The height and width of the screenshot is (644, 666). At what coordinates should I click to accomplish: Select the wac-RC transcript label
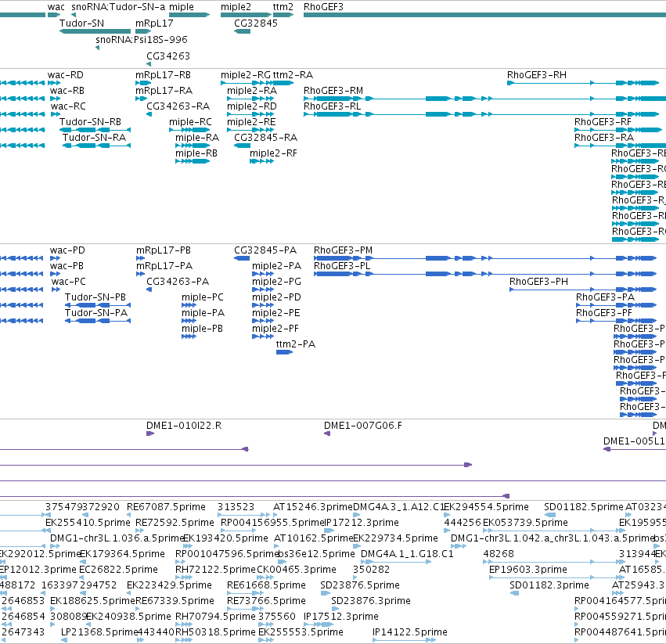coord(68,106)
